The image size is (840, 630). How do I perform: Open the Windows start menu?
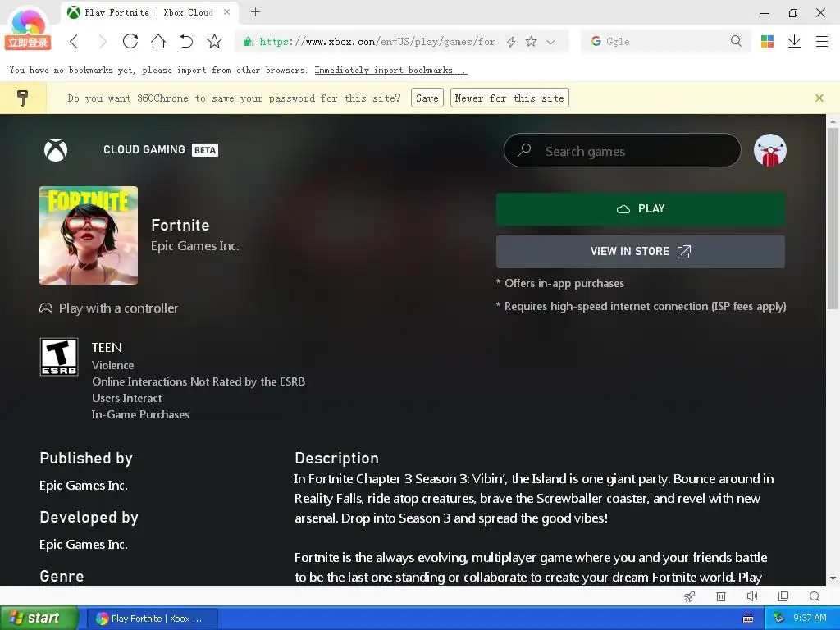point(39,619)
